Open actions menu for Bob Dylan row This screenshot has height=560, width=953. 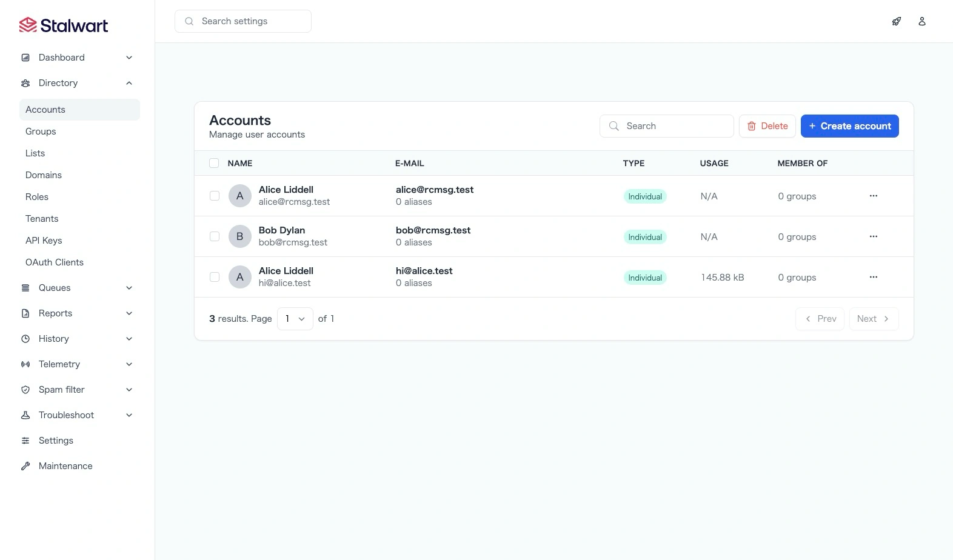tap(873, 236)
